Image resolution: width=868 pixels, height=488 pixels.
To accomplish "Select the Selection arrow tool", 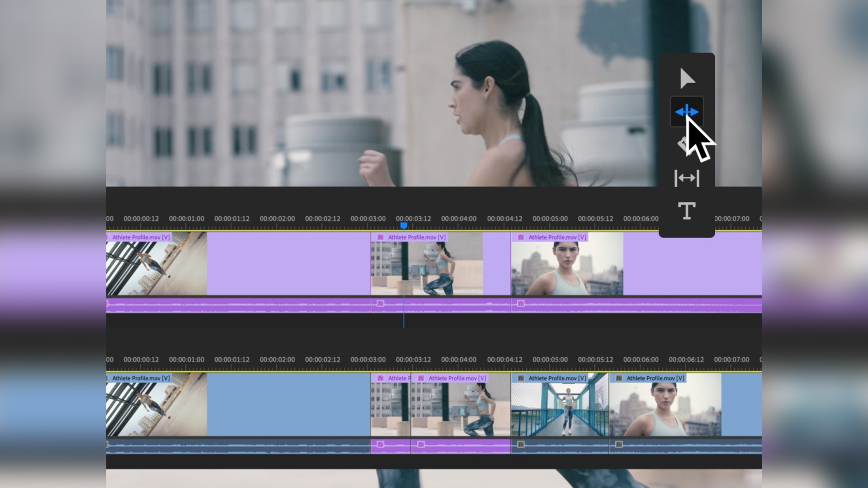I will (x=687, y=79).
